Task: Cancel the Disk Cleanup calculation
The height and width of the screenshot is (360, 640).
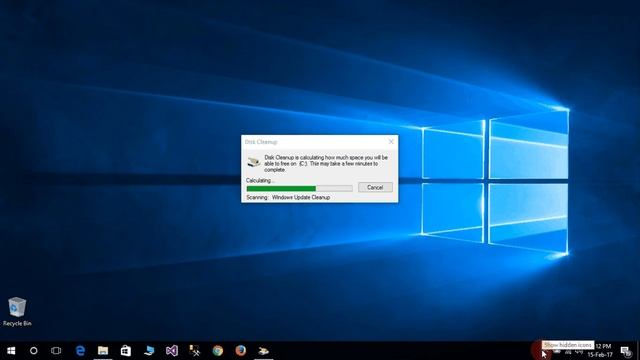Action: (375, 187)
